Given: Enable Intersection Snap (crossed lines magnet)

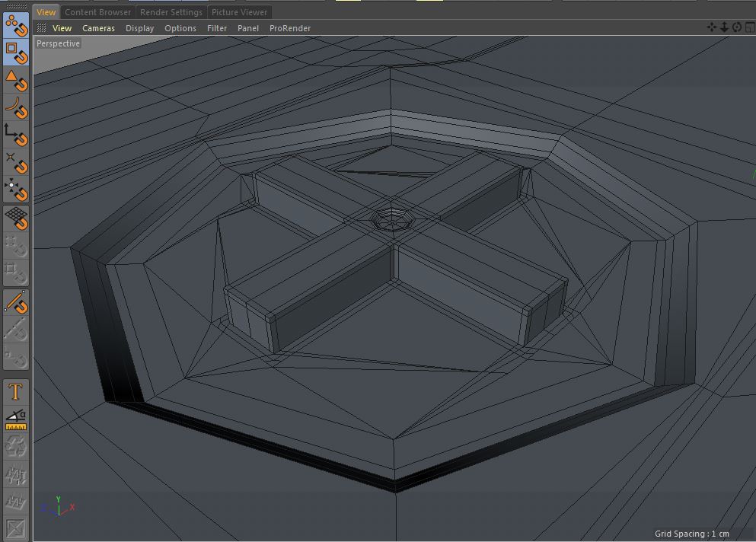Looking at the screenshot, I should [17, 162].
